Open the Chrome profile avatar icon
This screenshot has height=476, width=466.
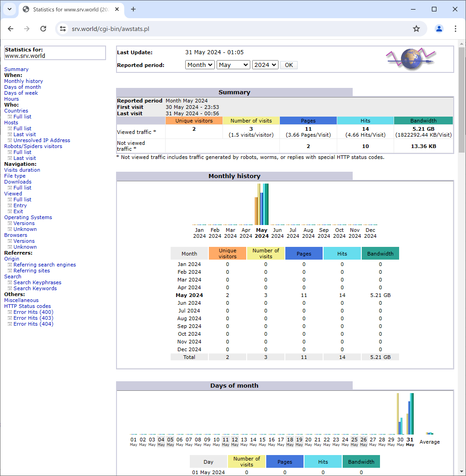pyautogui.click(x=439, y=29)
